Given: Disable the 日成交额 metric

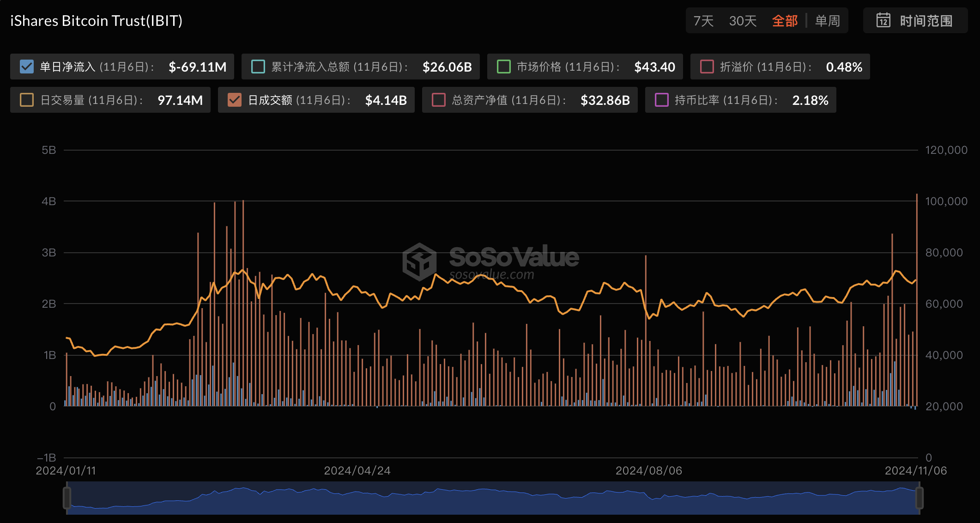Looking at the screenshot, I should 235,100.
